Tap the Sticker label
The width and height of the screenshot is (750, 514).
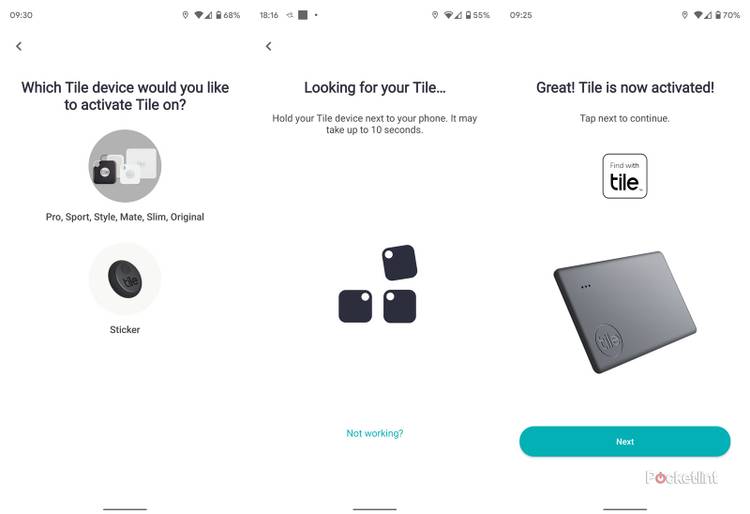click(125, 330)
